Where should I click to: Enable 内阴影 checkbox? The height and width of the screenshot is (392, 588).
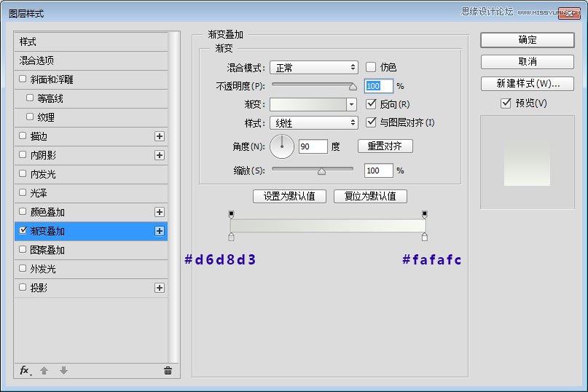click(23, 154)
